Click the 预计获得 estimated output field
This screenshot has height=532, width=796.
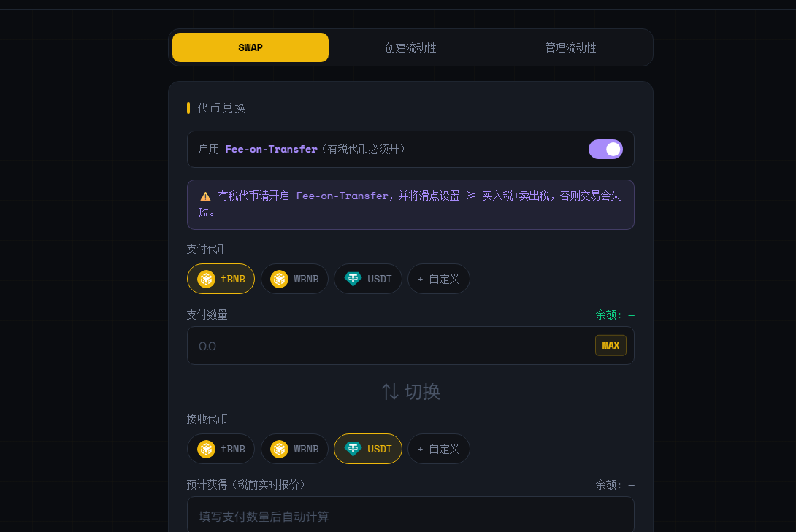point(410,514)
